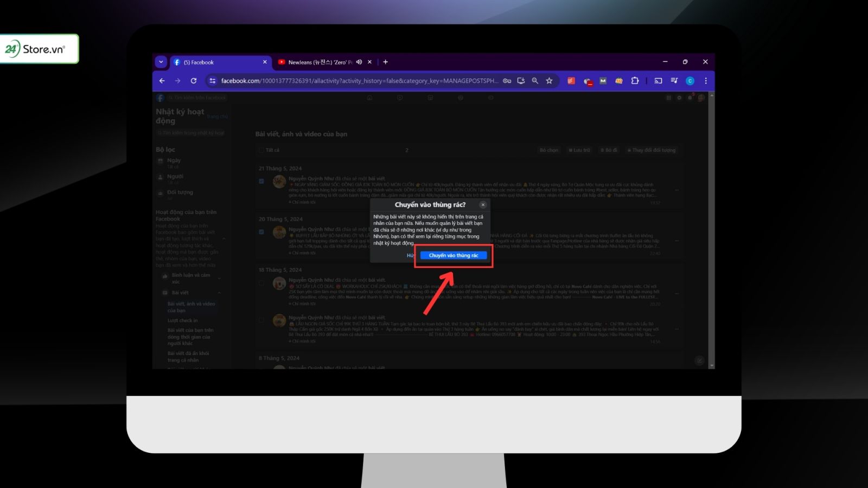Open the Facebook account profile picture
Image resolution: width=868 pixels, height=488 pixels.
(x=701, y=98)
